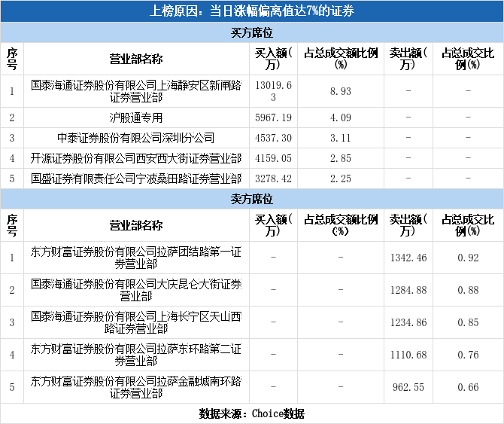Click the percentage value 8.93
The height and width of the screenshot is (424, 504).
pos(341,91)
